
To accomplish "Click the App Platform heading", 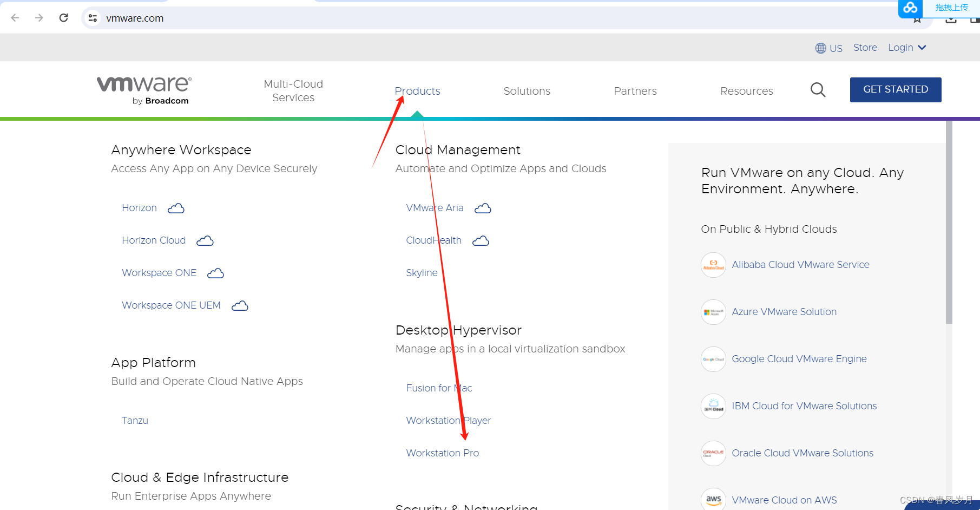I will click(153, 363).
